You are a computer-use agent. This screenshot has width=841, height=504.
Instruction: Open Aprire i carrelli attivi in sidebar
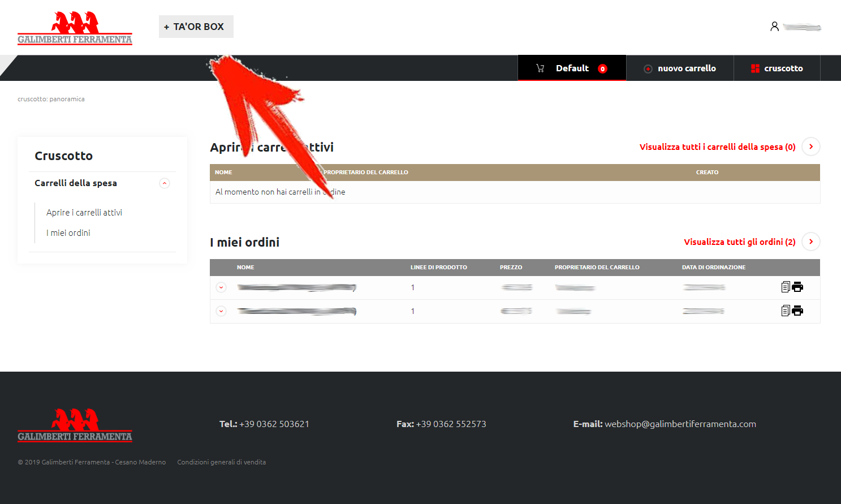point(84,213)
